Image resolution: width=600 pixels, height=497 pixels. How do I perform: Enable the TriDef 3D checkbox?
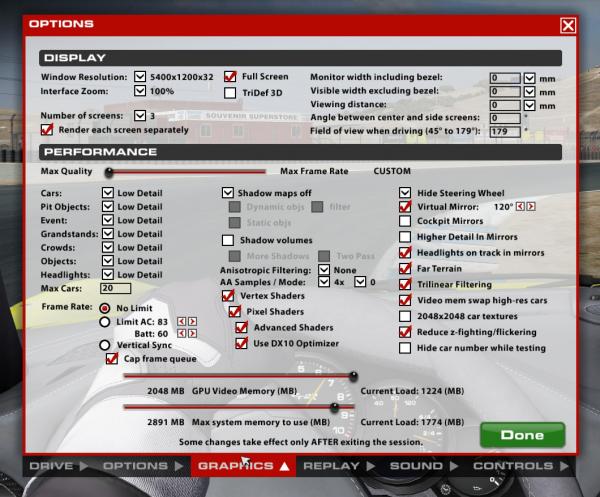229,90
